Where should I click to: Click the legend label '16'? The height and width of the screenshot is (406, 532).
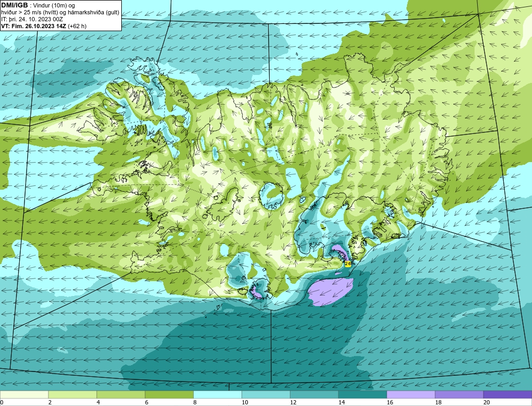coord(390,403)
